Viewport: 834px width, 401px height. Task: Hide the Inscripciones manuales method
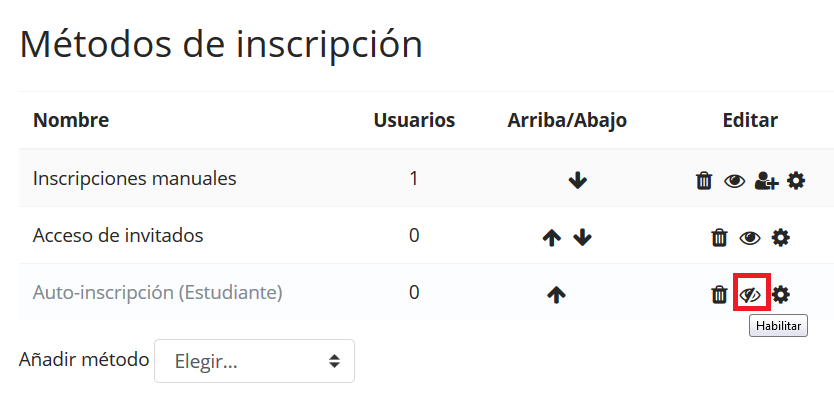coord(735,181)
